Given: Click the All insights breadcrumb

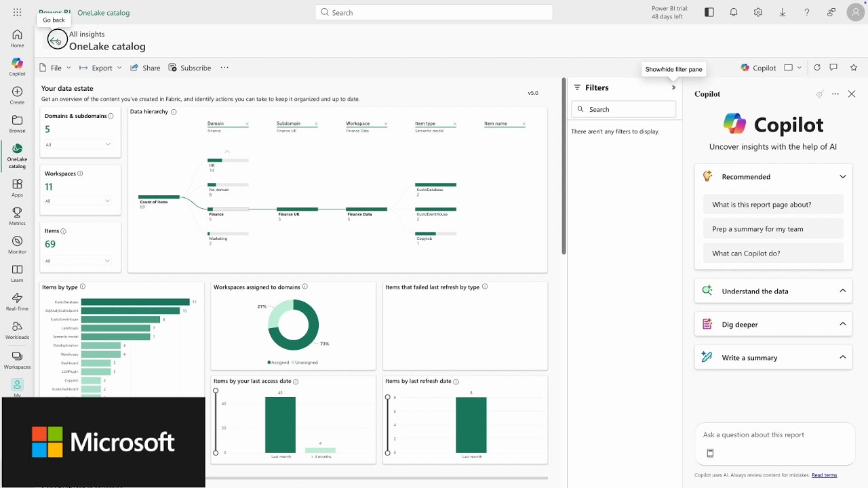Looking at the screenshot, I should (87, 34).
